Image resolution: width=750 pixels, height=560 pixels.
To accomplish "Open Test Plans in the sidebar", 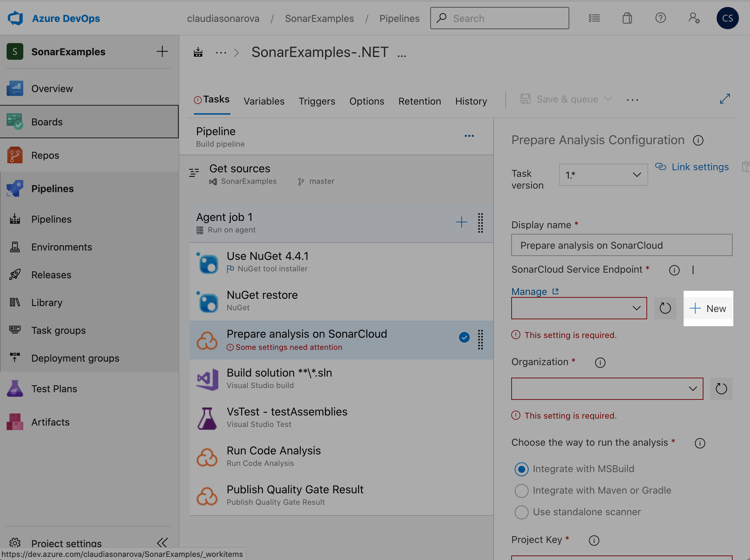I will (x=89, y=389).
